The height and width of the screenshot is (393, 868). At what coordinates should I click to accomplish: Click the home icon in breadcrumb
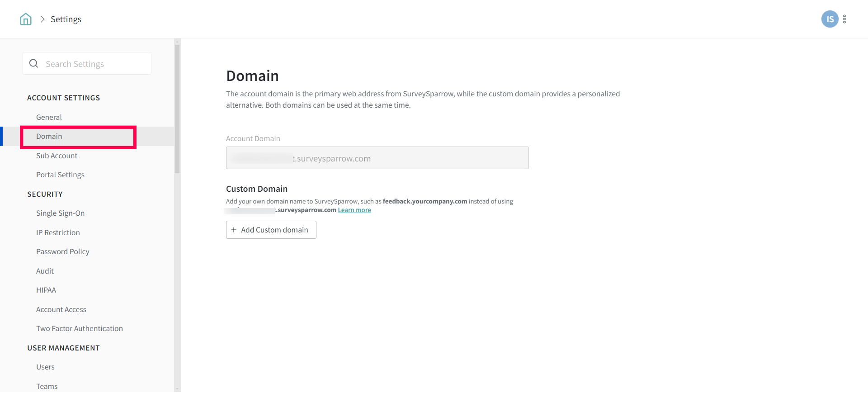[26, 19]
